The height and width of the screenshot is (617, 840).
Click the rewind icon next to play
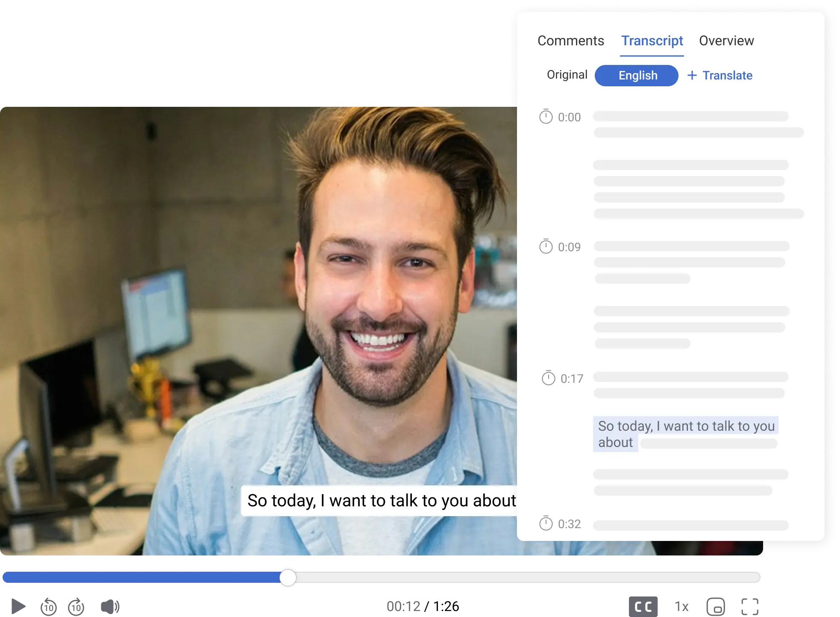click(x=48, y=606)
